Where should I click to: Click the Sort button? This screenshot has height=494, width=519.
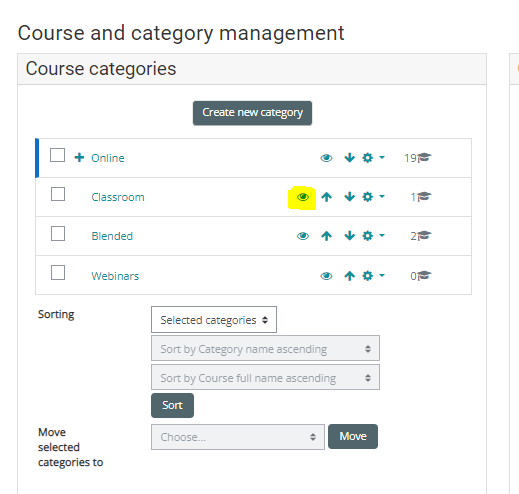172,405
